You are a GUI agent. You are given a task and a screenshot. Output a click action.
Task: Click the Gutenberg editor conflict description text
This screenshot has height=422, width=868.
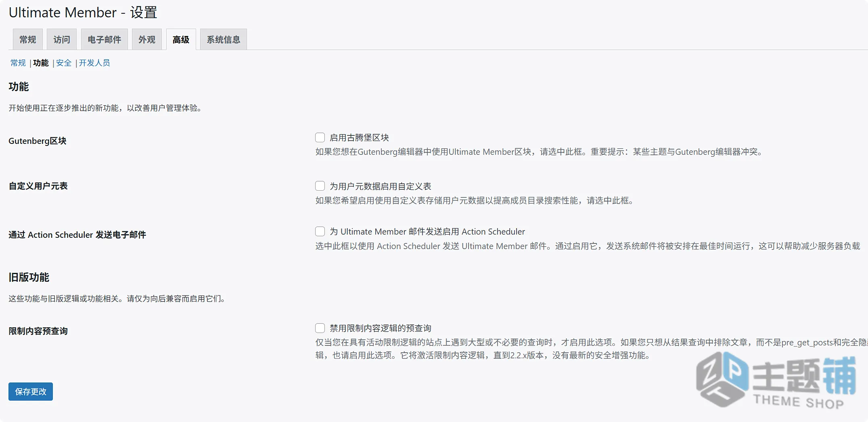tap(539, 152)
